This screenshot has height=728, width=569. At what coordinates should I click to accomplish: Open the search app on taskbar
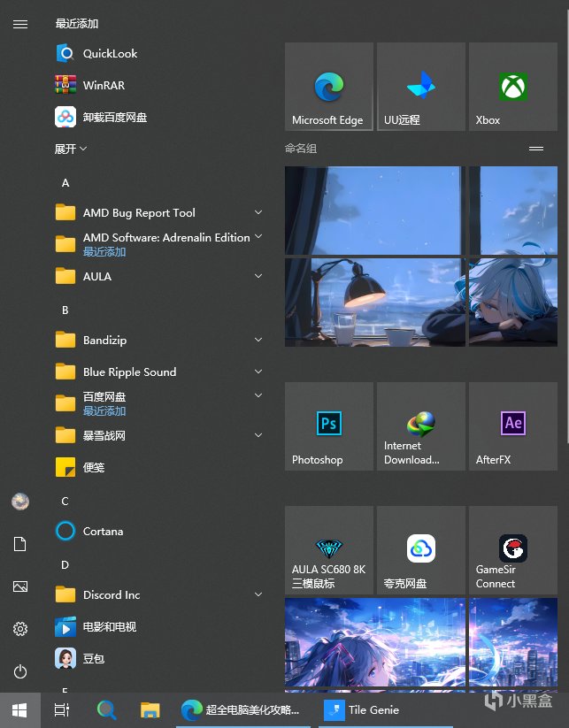click(106, 710)
